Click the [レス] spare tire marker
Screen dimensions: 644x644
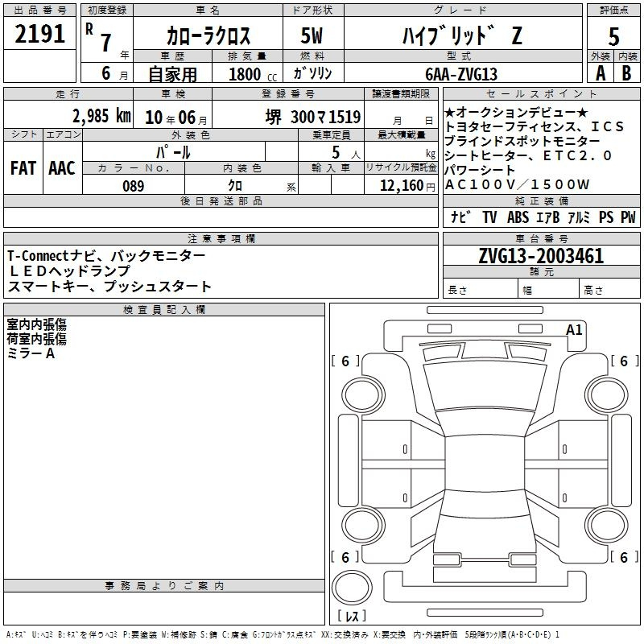(352, 616)
